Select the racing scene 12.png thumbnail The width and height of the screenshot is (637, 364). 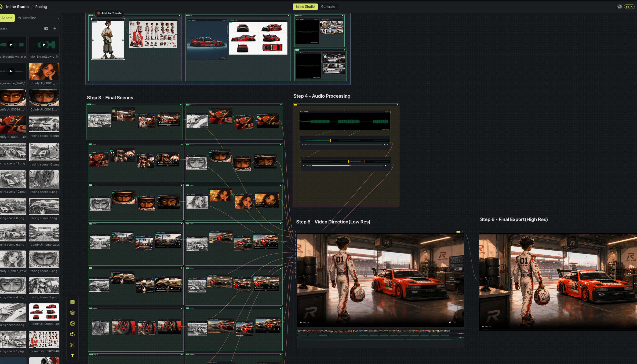click(x=44, y=152)
